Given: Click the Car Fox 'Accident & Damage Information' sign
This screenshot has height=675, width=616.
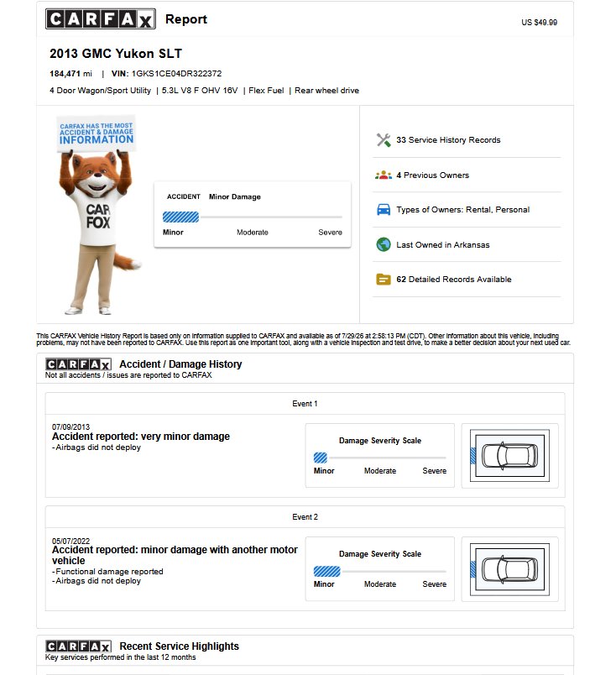Looking at the screenshot, I should (x=97, y=133).
